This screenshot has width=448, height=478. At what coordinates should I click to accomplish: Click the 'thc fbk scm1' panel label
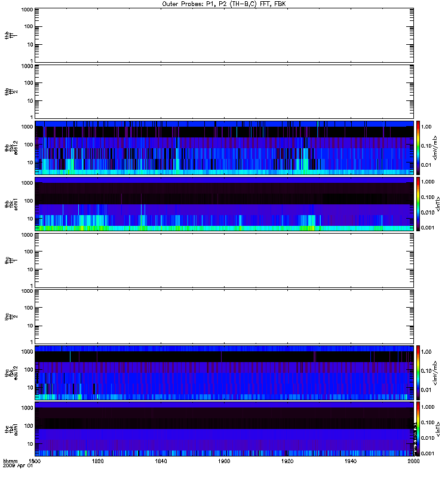coord(11,429)
